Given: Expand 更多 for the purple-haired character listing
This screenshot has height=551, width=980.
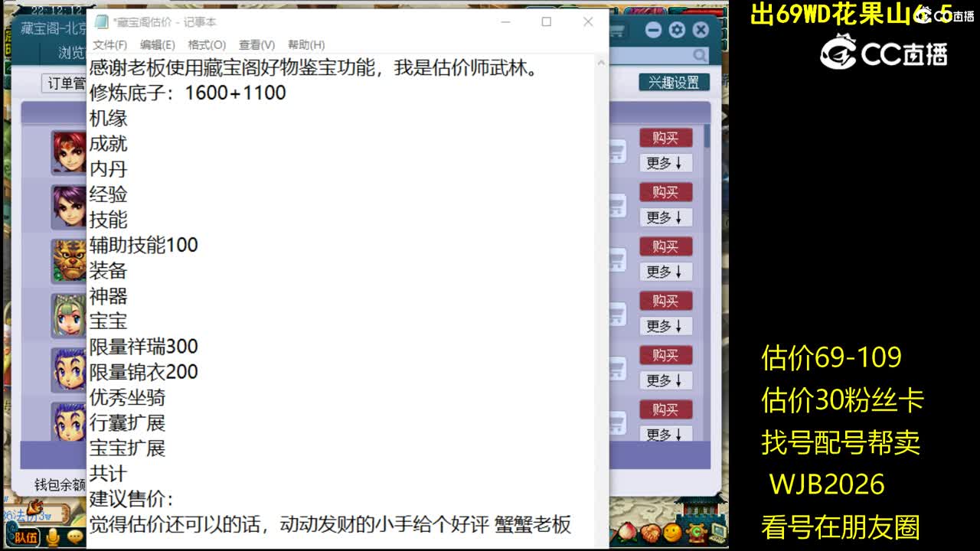Looking at the screenshot, I should click(666, 217).
